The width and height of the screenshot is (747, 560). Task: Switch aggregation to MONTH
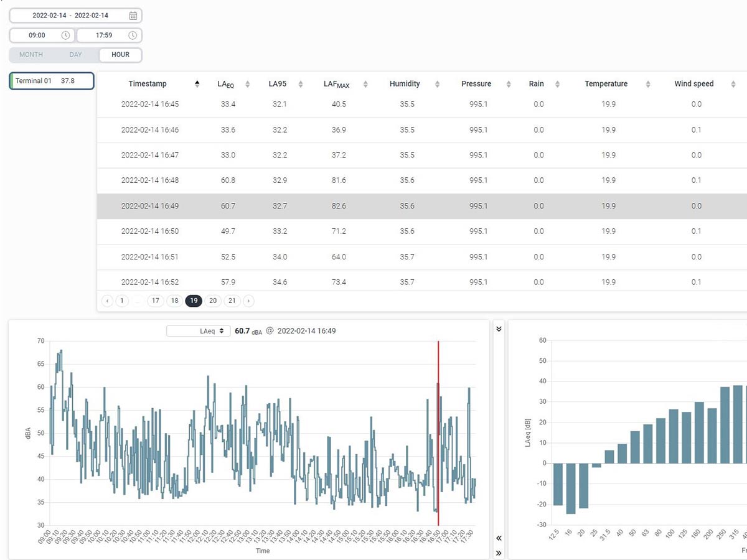[31, 55]
